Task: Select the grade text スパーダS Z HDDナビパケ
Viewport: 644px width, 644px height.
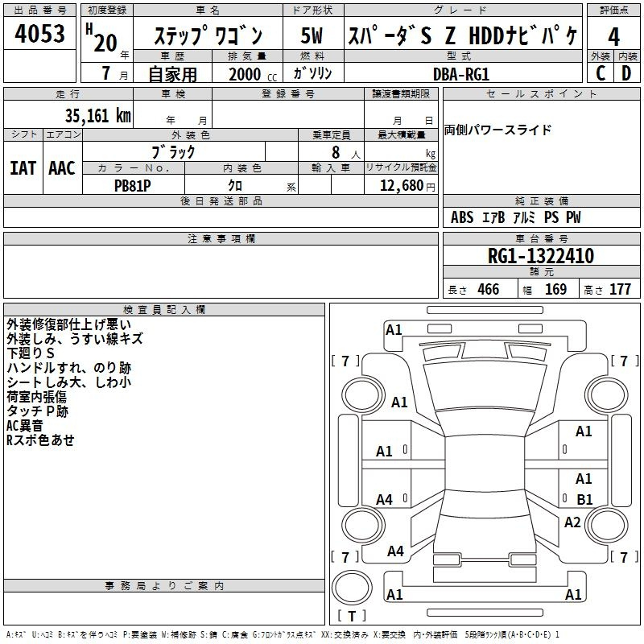Action: [x=463, y=35]
